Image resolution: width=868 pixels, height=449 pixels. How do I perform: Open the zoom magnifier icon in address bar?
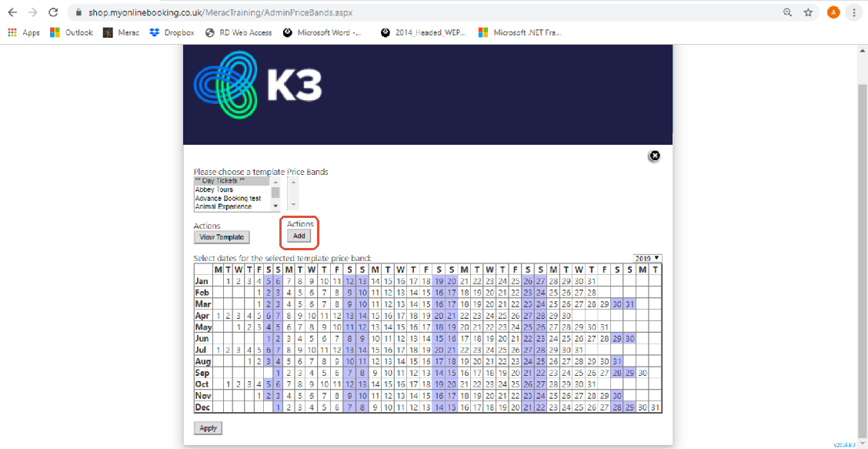click(787, 12)
